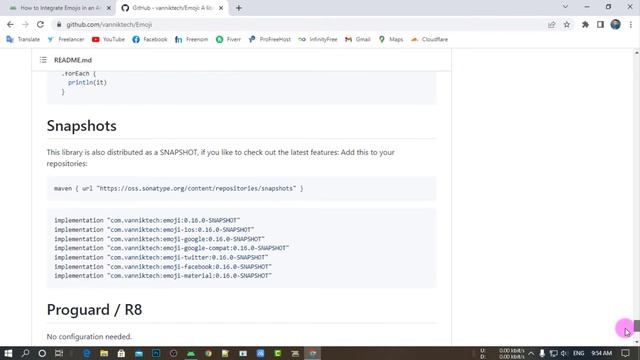Bookmark this page with the star icon
This screenshot has width=640, height=360.
click(567, 24)
